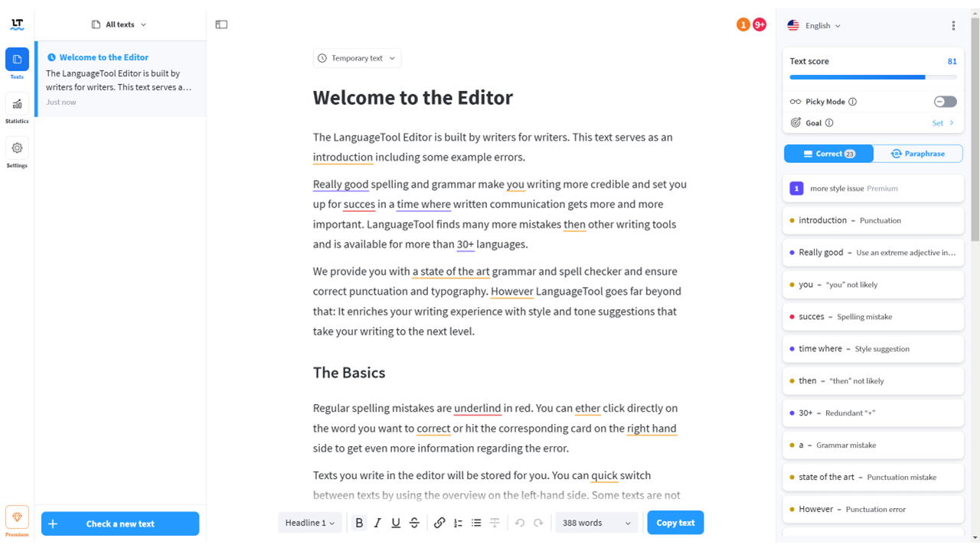Open the English language dropdown
This screenshot has width=980, height=551.
[x=815, y=25]
